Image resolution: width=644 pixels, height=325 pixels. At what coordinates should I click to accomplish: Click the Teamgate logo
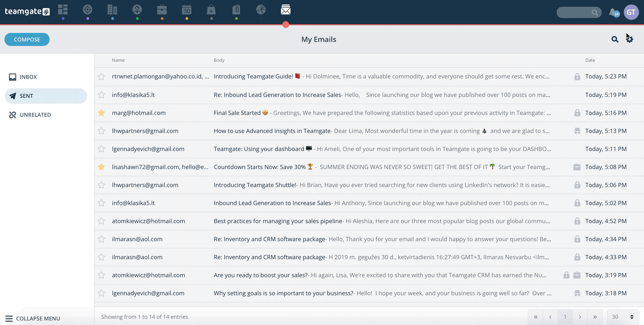[27, 11]
